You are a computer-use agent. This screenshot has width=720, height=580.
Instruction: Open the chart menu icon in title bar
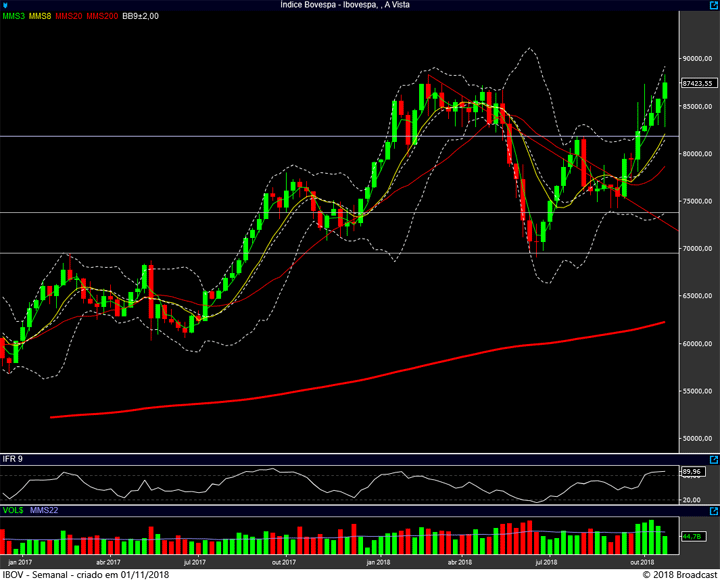[6, 5]
